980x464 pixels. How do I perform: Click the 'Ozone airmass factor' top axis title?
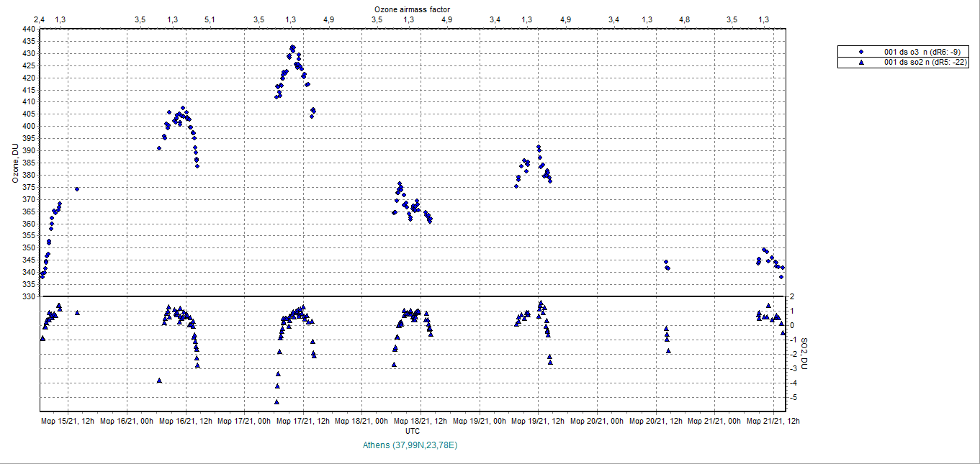(x=413, y=8)
